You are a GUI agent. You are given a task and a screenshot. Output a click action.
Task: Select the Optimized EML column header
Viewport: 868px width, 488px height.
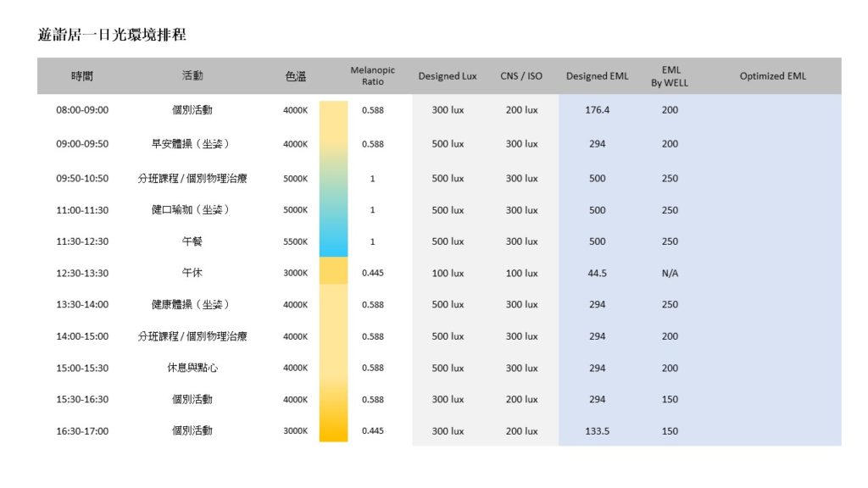773,76
